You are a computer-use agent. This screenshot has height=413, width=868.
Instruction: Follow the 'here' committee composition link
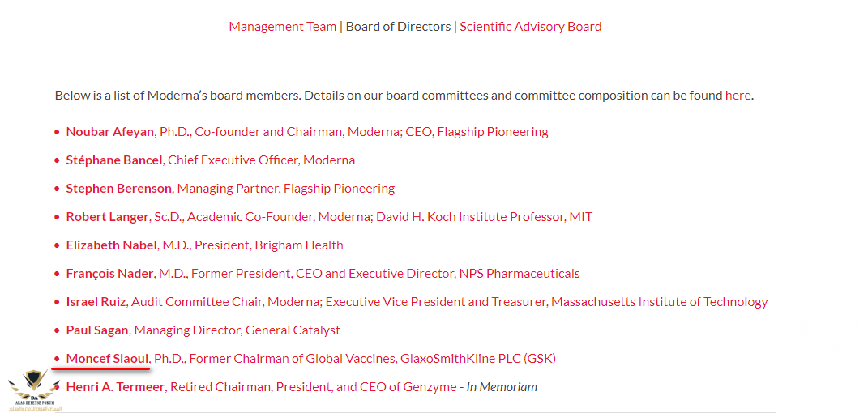738,95
